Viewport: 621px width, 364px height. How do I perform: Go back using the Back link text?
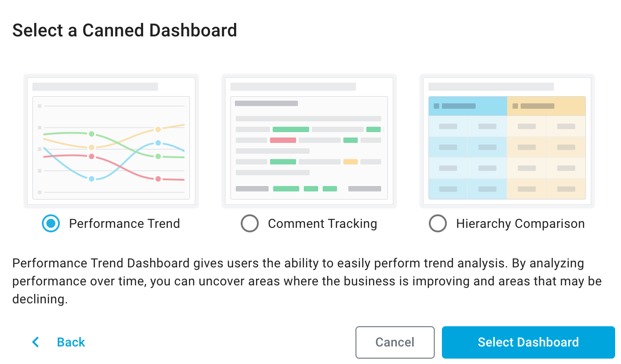[71, 342]
